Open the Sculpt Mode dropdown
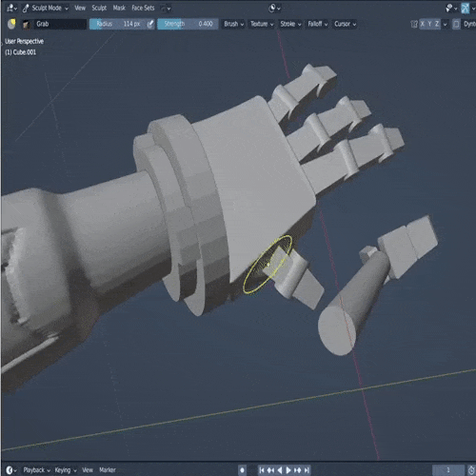Image resolution: width=476 pixels, height=476 pixels. click(x=46, y=8)
